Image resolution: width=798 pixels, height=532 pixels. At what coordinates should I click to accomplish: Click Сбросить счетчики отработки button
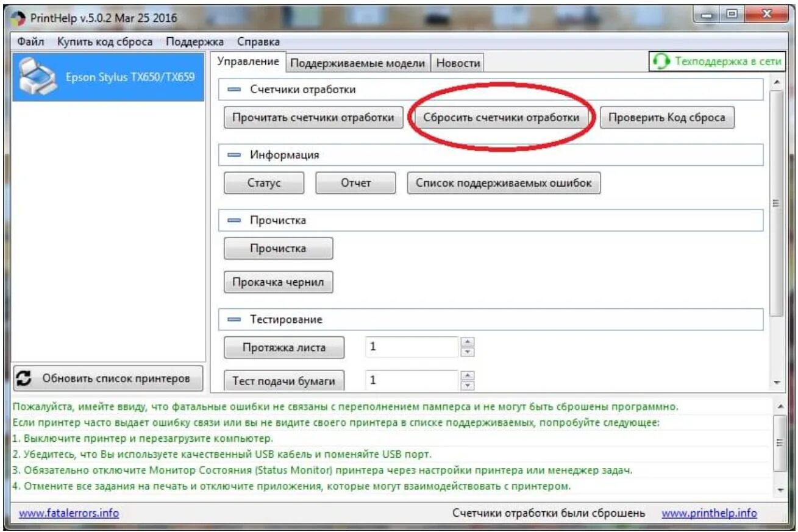pyautogui.click(x=501, y=118)
